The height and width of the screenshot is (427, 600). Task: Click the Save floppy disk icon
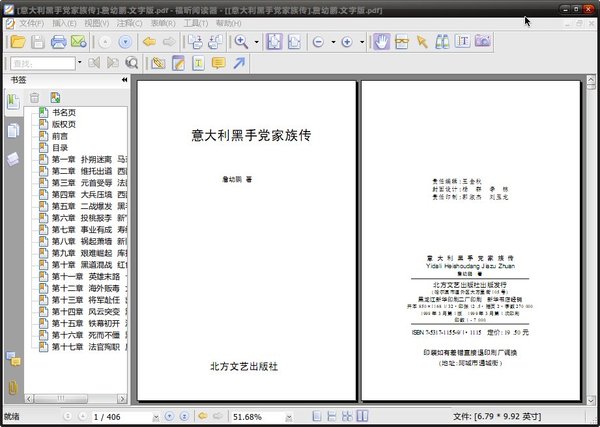point(38,41)
